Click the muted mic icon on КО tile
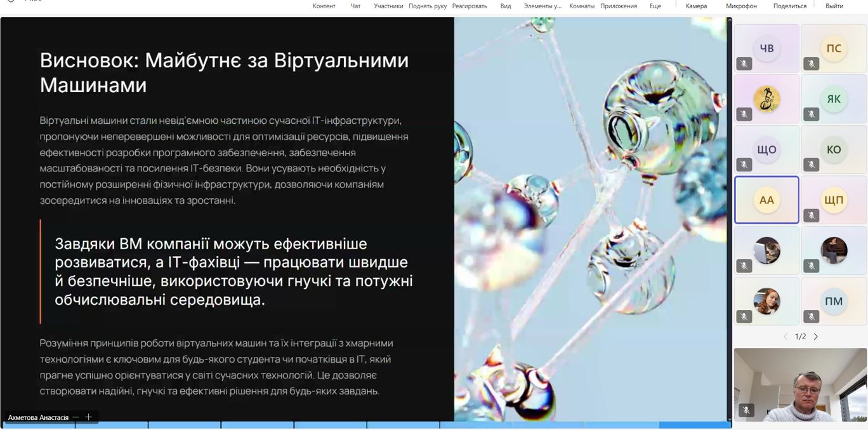This screenshot has width=868, height=430. tap(811, 165)
